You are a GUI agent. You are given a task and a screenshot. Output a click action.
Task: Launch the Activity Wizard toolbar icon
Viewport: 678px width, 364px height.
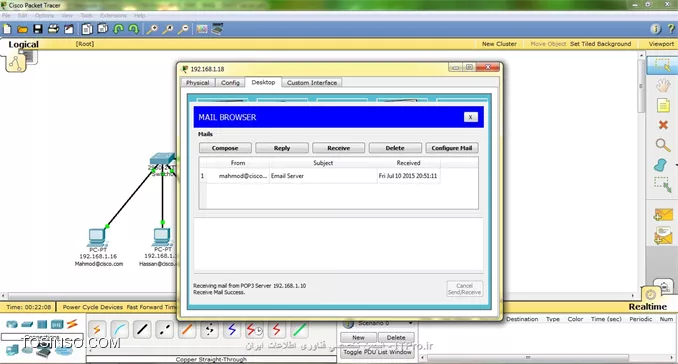click(x=69, y=29)
